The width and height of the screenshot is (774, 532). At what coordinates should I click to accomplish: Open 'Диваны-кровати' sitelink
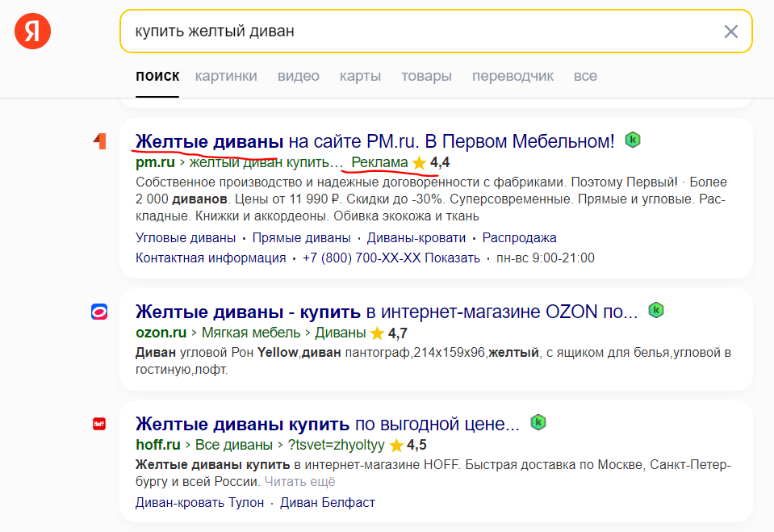tap(416, 237)
